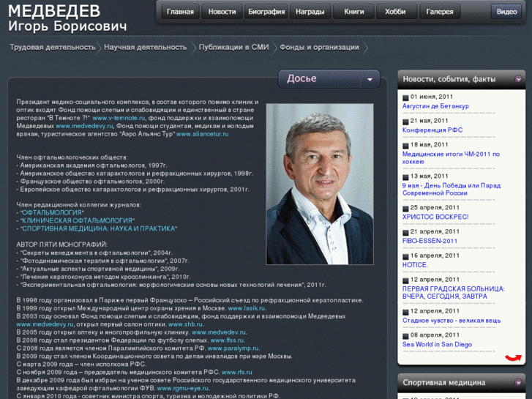Select Научная деятельность submenu link
The height and width of the screenshot is (399, 532).
pos(145,47)
